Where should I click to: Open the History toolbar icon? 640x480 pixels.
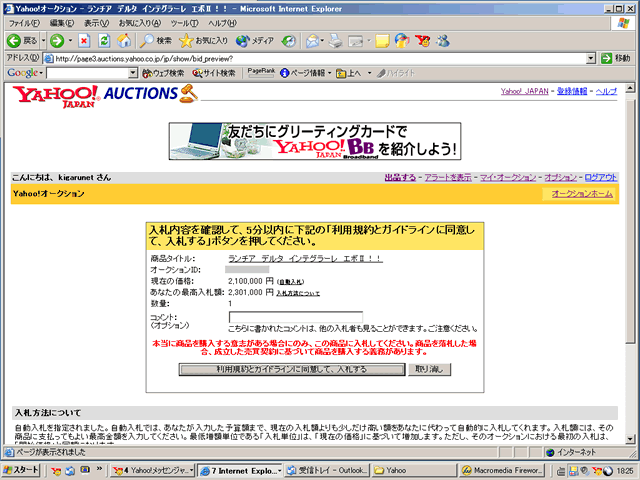[x=289, y=41]
